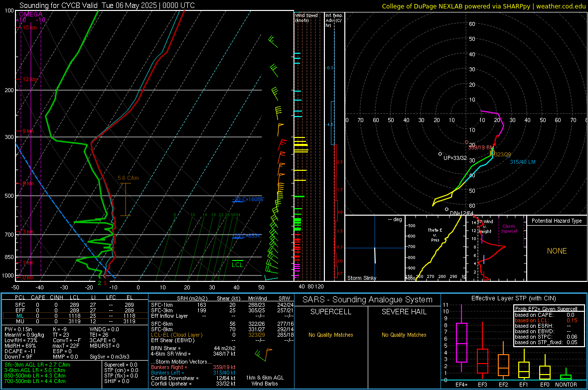Screen dimensions: 588x390
Task: Click the K = -9 index value
Action: pyautogui.click(x=60, y=329)
